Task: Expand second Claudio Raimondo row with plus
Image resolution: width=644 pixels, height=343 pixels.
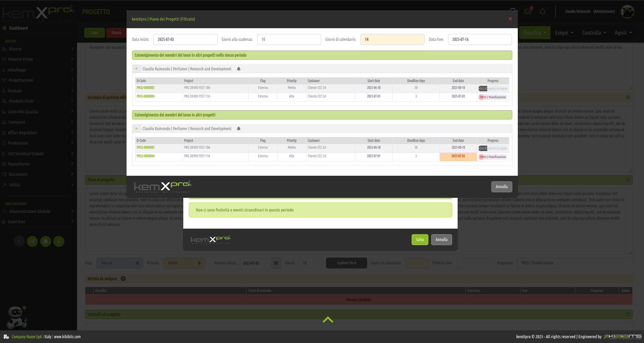Action: (137, 129)
